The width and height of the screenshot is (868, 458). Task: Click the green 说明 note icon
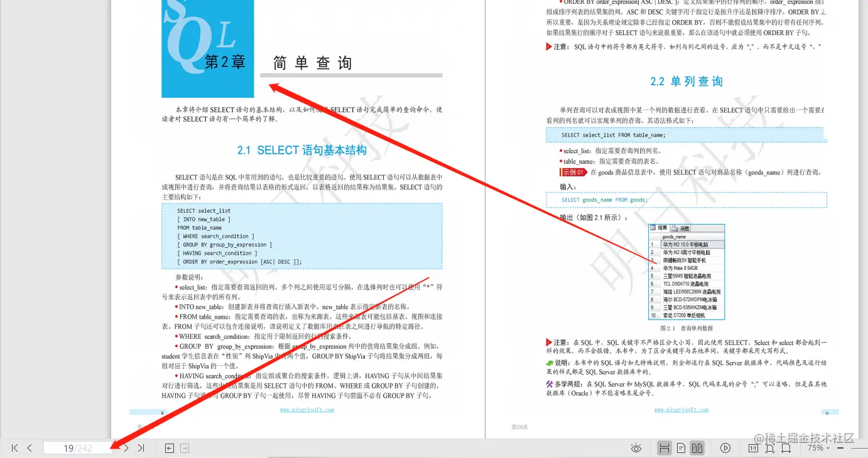click(x=550, y=363)
